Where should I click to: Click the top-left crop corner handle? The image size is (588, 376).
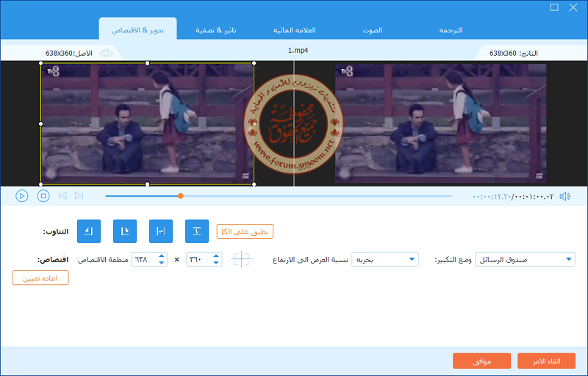41,63
